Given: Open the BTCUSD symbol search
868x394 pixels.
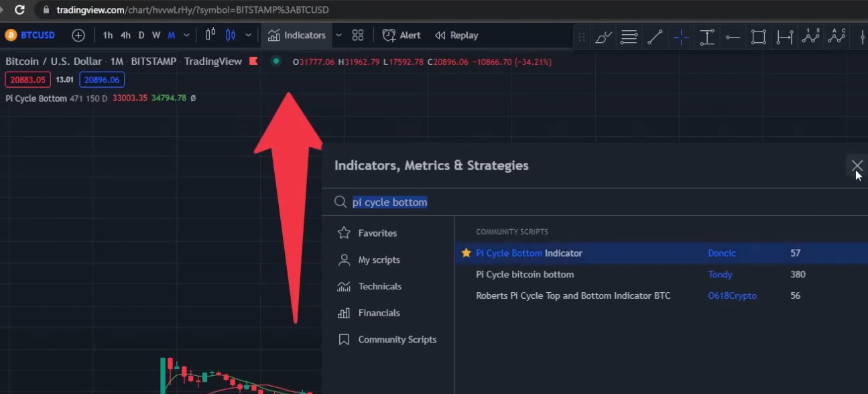Looking at the screenshot, I should pyautogui.click(x=38, y=36).
